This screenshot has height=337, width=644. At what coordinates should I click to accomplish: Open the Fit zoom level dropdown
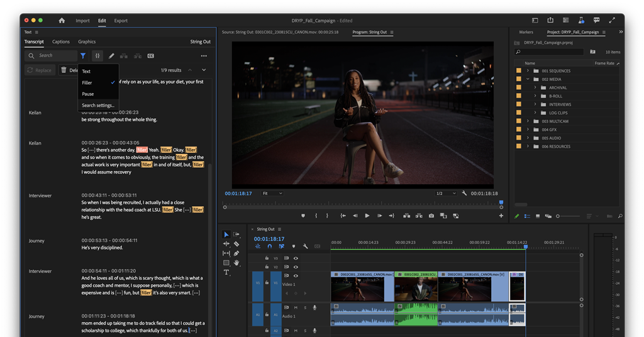tap(272, 193)
